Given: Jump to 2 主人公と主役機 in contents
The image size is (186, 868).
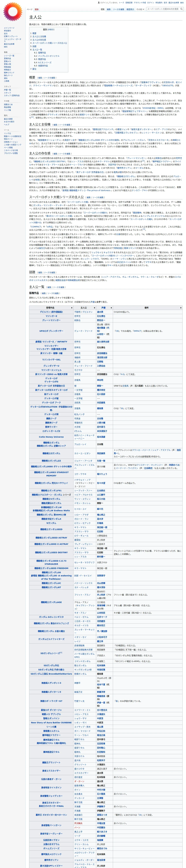Looking at the screenshot, I should coord(38,36).
